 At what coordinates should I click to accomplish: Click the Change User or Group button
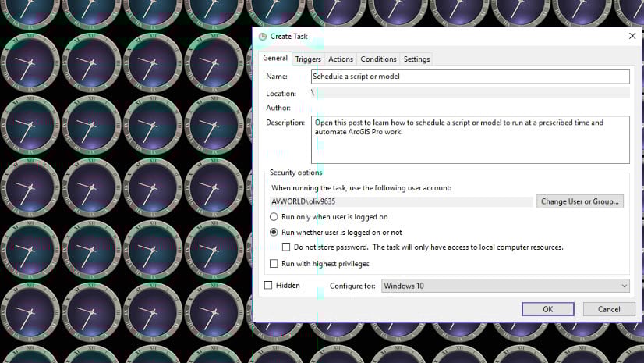580,201
